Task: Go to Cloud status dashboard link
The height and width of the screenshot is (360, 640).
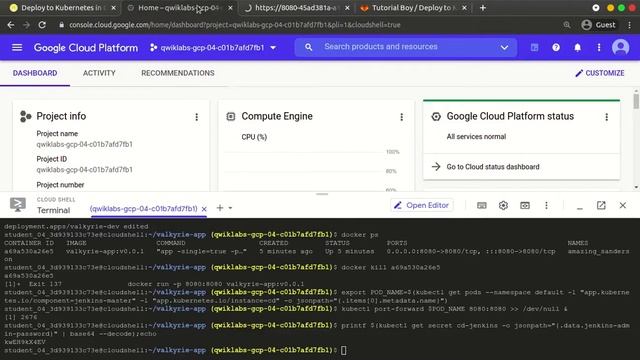Action: click(493, 167)
